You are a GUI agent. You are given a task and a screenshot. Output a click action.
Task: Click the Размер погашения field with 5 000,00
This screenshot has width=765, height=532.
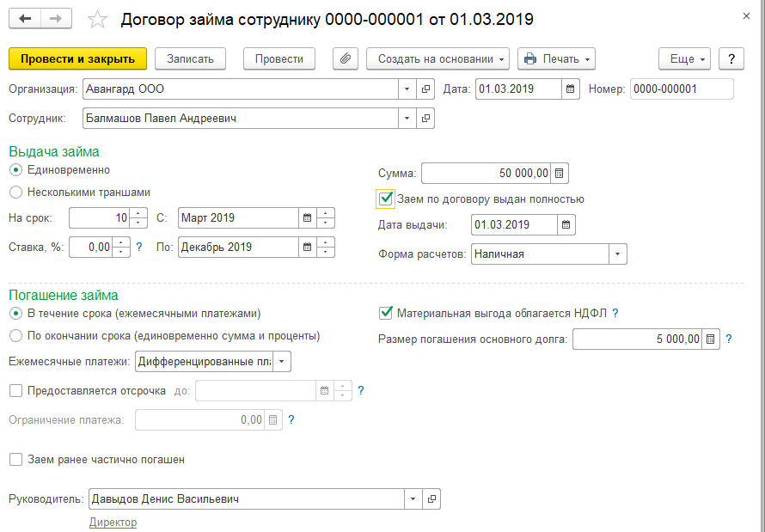coord(637,339)
